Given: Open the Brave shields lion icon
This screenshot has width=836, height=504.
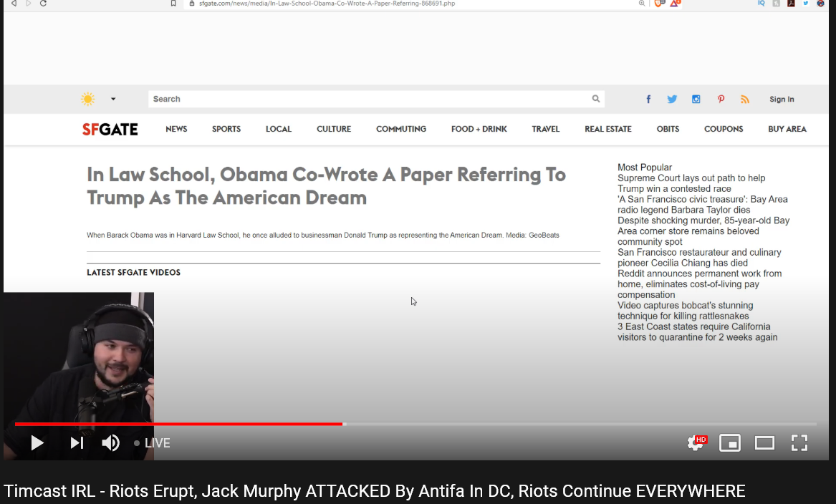Looking at the screenshot, I should point(660,3).
